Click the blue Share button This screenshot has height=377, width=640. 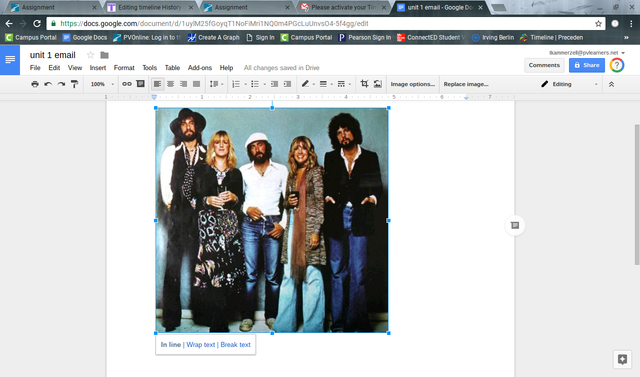click(x=587, y=65)
